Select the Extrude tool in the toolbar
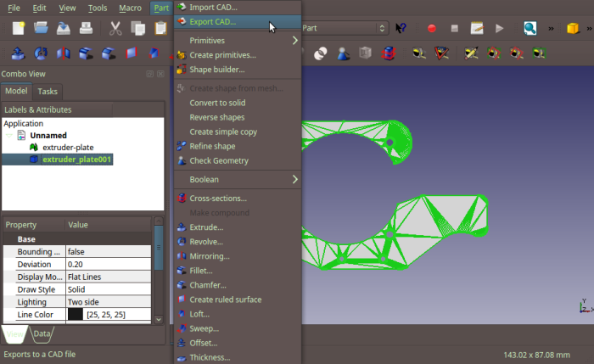The width and height of the screenshot is (594, 364). pos(18,53)
